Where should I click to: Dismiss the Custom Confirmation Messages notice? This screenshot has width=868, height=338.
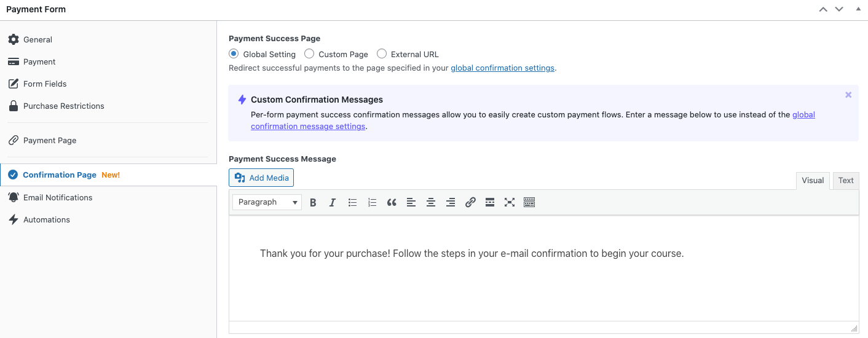pos(848,95)
